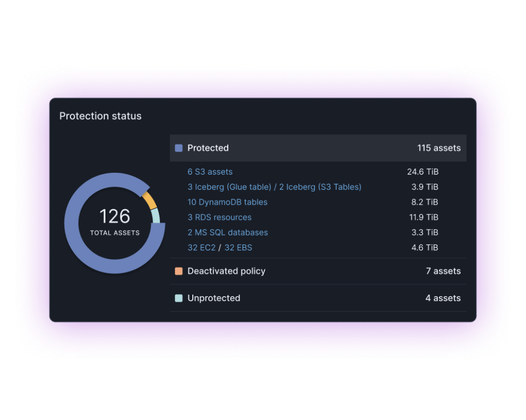Open the 3 RDS resources link
The height and width of the screenshot is (420, 526).
[220, 217]
